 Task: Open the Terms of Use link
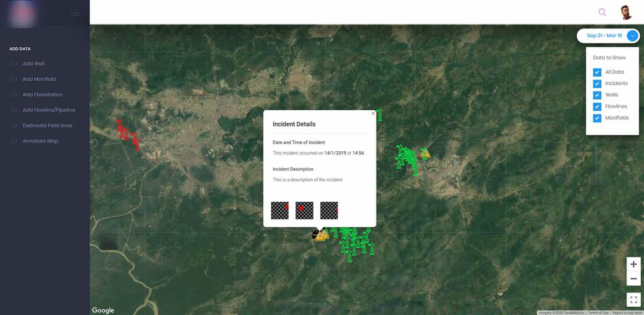pos(597,312)
